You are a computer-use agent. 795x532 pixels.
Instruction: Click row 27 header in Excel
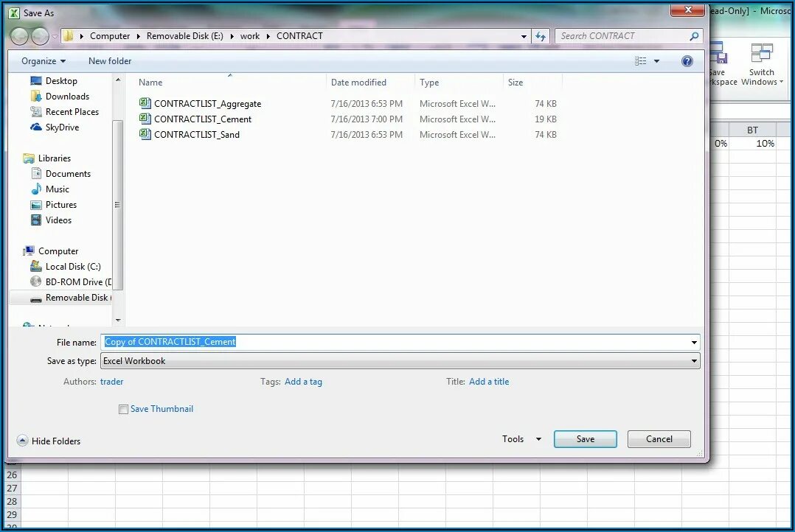(12, 489)
